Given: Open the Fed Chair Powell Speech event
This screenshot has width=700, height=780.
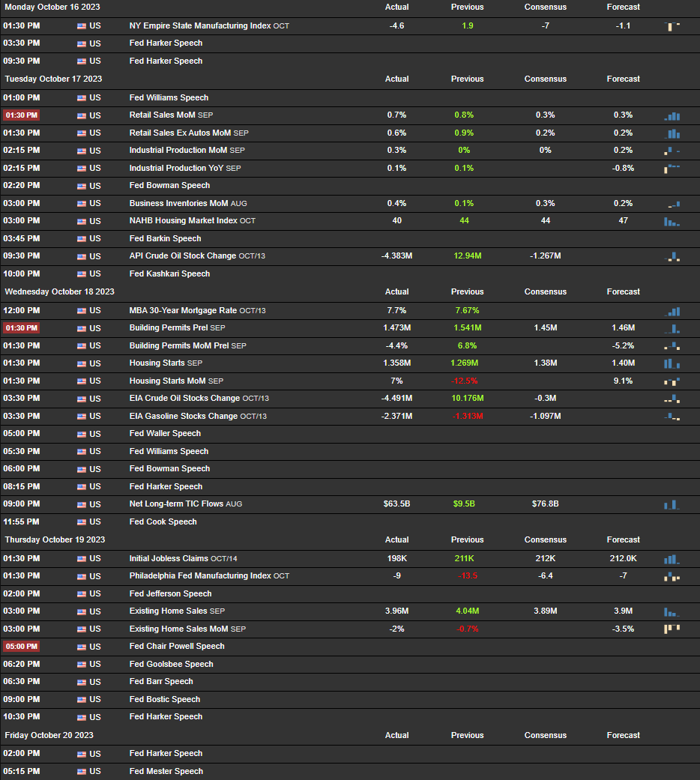Looking at the screenshot, I should (x=177, y=646).
